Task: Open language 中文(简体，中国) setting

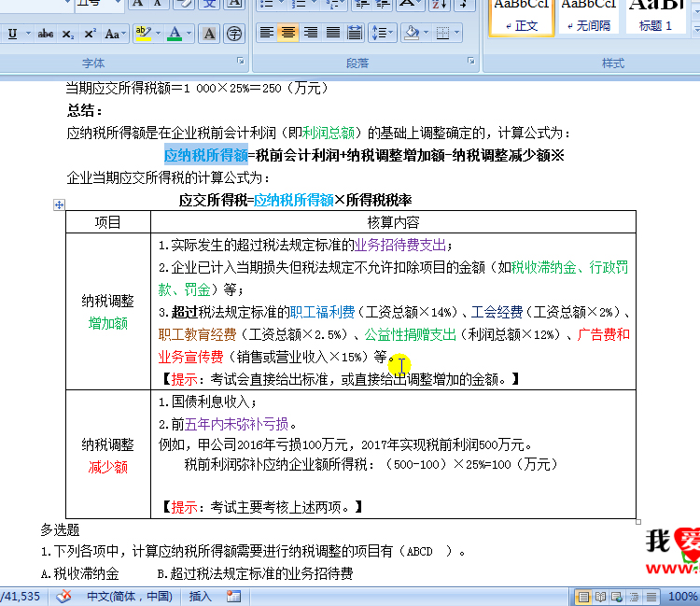Action: pyautogui.click(x=130, y=597)
